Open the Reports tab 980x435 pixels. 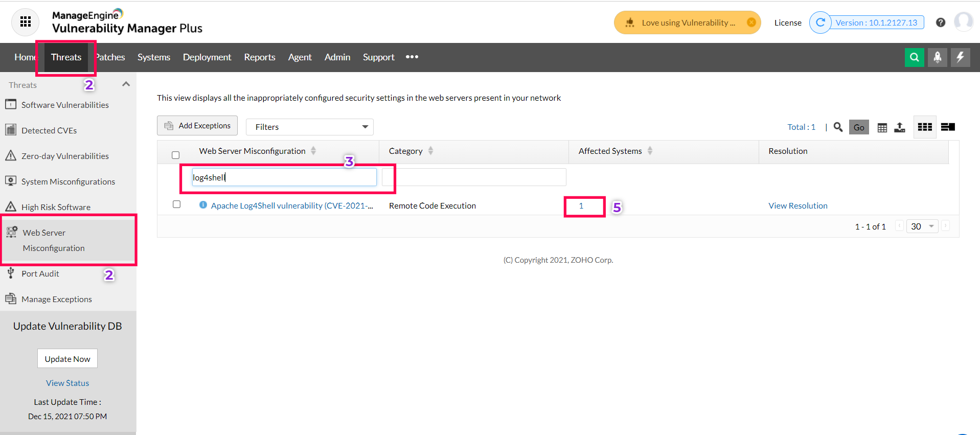click(x=260, y=57)
